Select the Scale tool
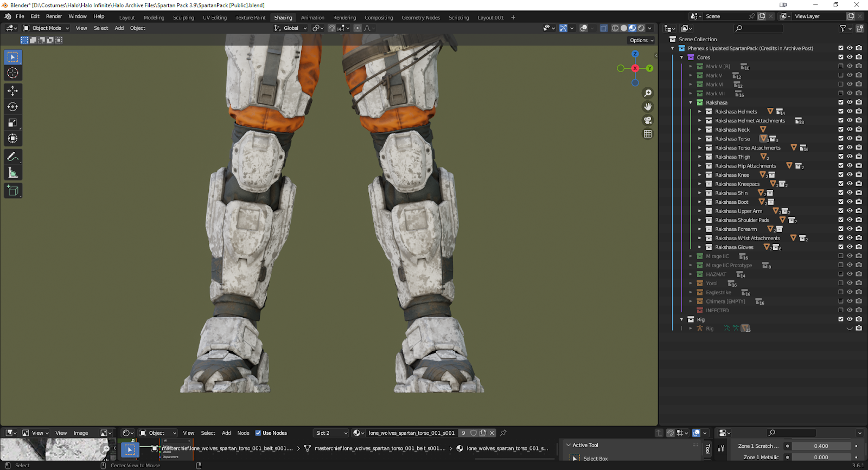 (x=13, y=123)
